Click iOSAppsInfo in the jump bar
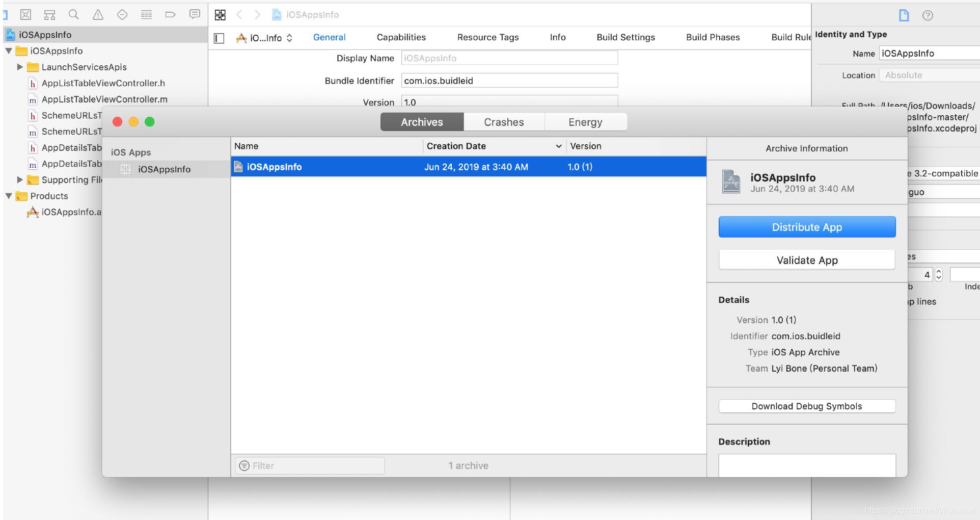 click(x=312, y=15)
